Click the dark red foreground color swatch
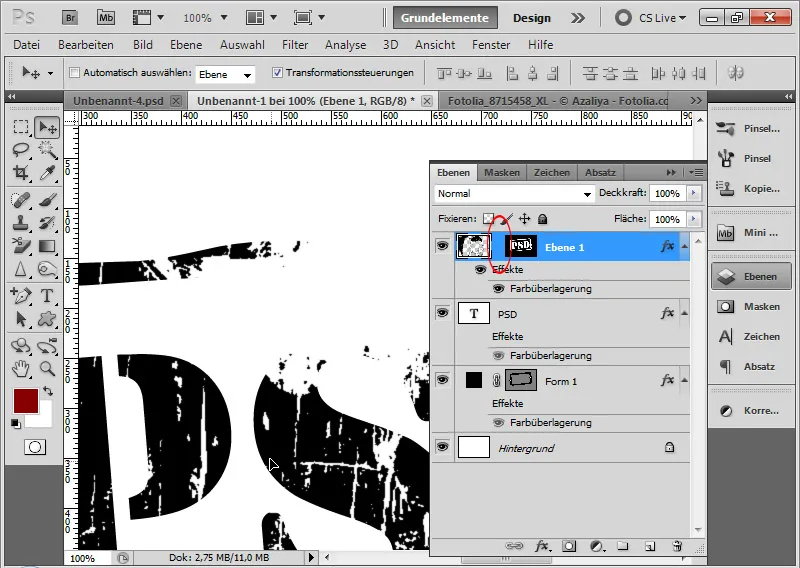Image resolution: width=800 pixels, height=568 pixels. point(24,400)
